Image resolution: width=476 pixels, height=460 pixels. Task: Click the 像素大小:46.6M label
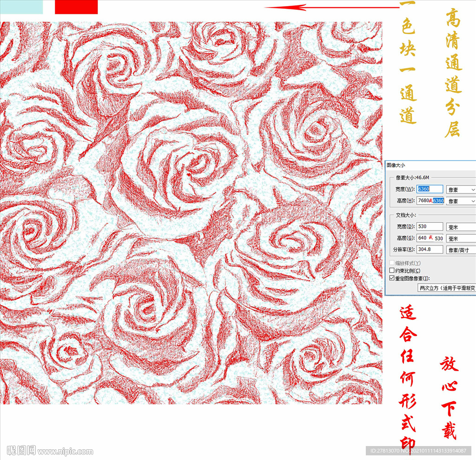click(412, 177)
